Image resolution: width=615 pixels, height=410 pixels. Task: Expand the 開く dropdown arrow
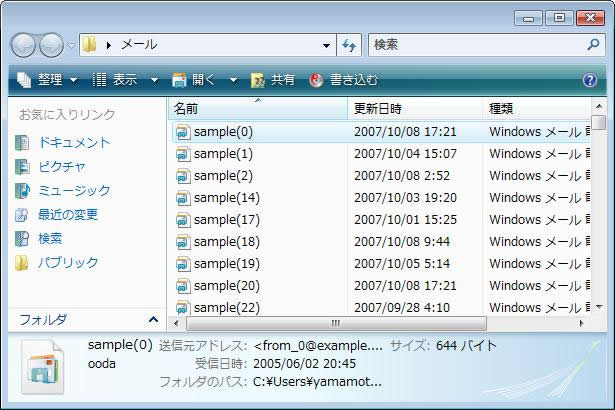pyautogui.click(x=233, y=80)
